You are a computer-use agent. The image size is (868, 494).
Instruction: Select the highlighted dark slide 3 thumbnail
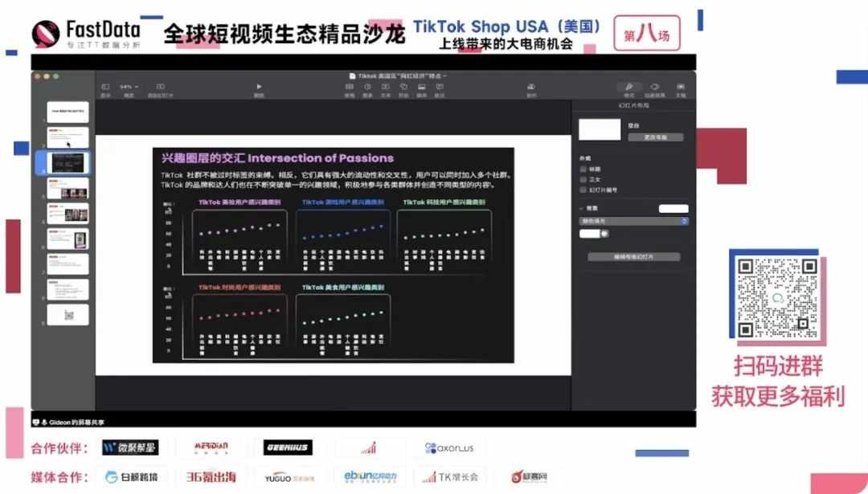68,163
